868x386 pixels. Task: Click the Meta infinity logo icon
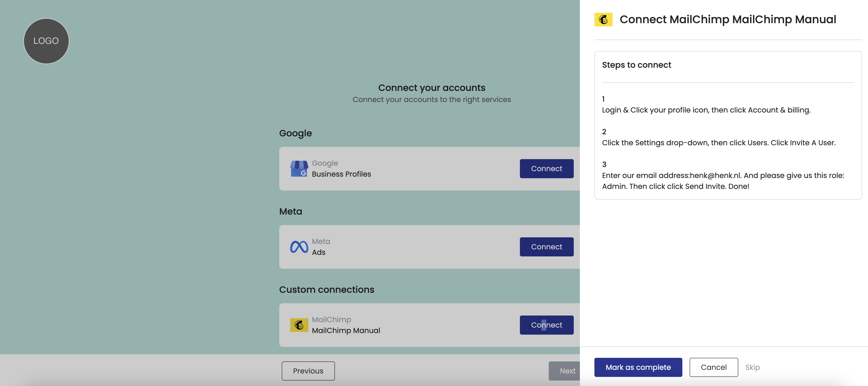(299, 247)
